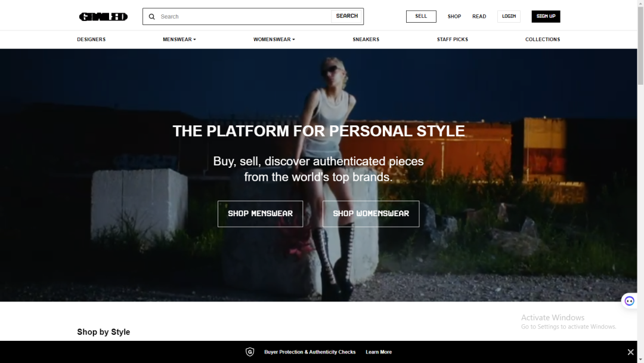Image resolution: width=644 pixels, height=363 pixels.
Task: Click the buyer protection shield icon
Action: [250, 352]
